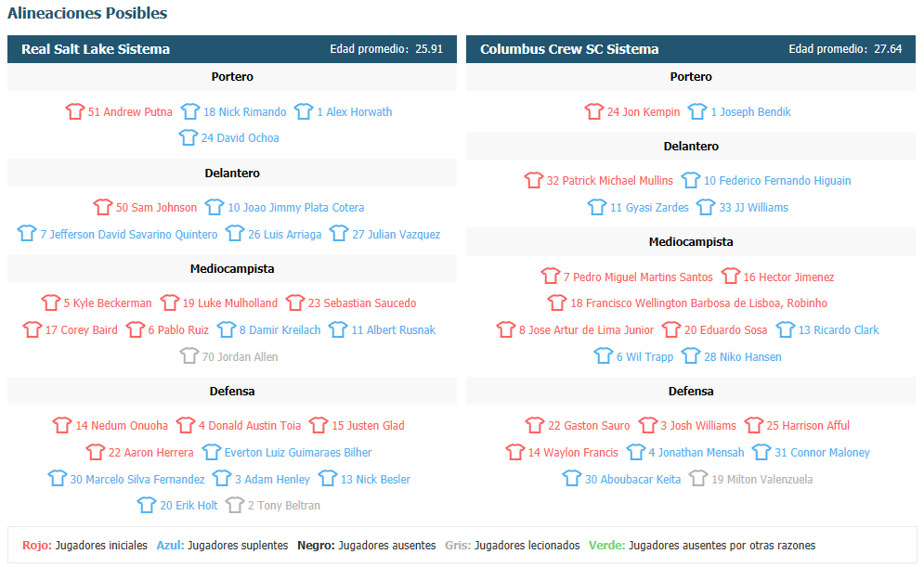Open player link 23 Sebastian Saucedo
This screenshot has height=567, width=924.
coord(362,303)
